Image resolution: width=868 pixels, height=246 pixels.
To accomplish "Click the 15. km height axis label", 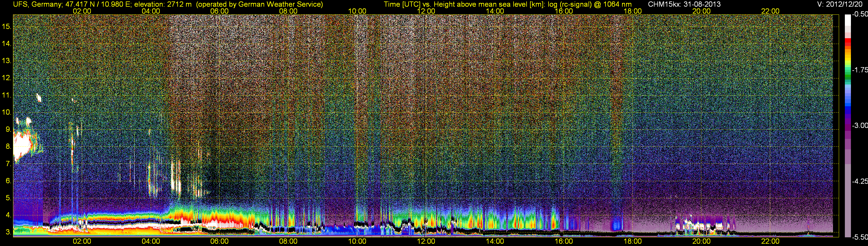I will 6,26.
